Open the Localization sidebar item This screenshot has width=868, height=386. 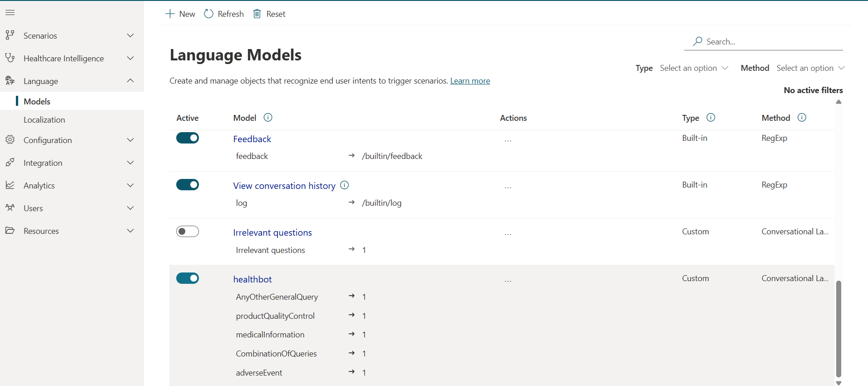coord(45,120)
